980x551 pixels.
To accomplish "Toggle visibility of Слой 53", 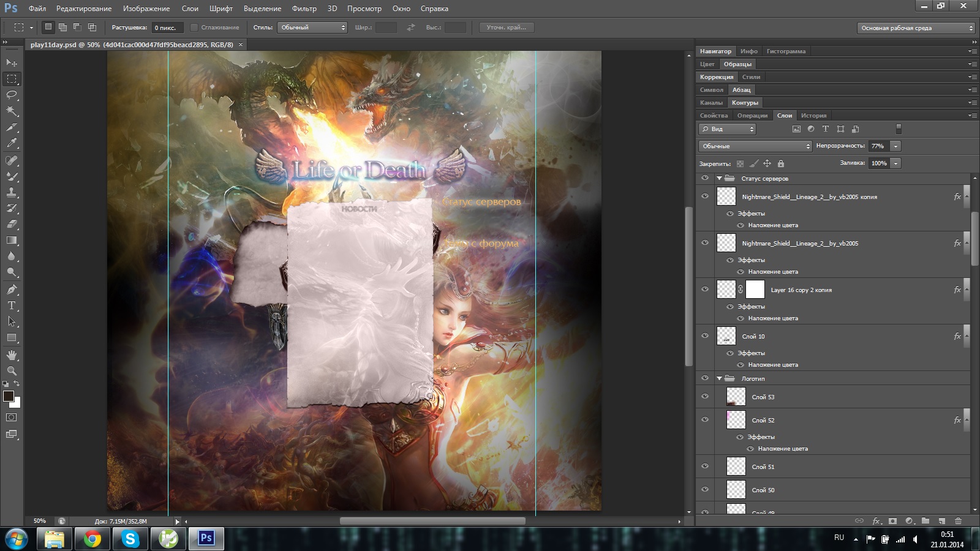I will click(x=705, y=396).
